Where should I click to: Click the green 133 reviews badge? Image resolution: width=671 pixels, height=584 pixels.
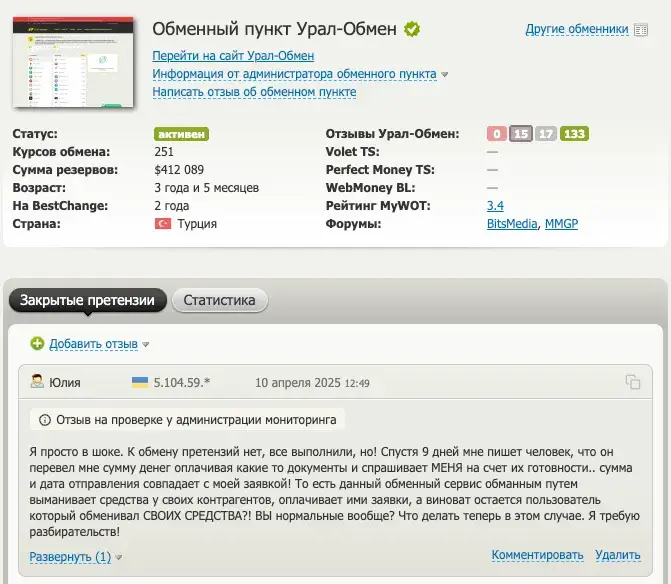(x=574, y=134)
